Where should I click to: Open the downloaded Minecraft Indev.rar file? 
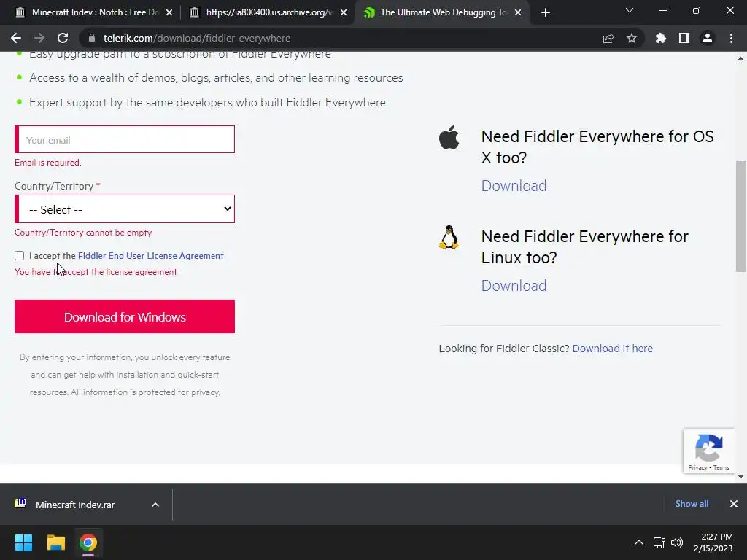coord(75,505)
